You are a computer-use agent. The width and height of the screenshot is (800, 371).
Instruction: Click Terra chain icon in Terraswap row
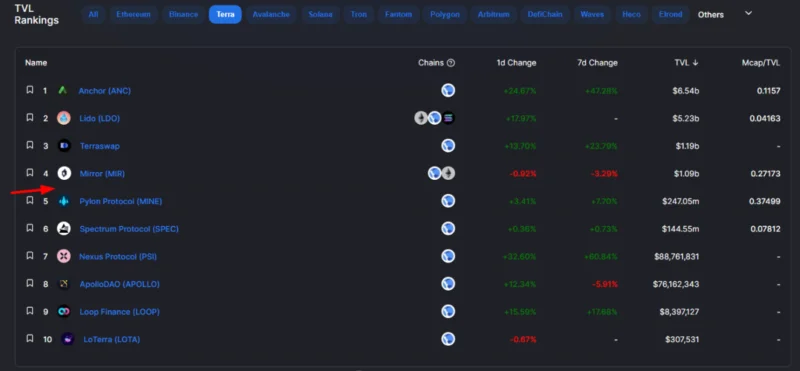point(448,145)
